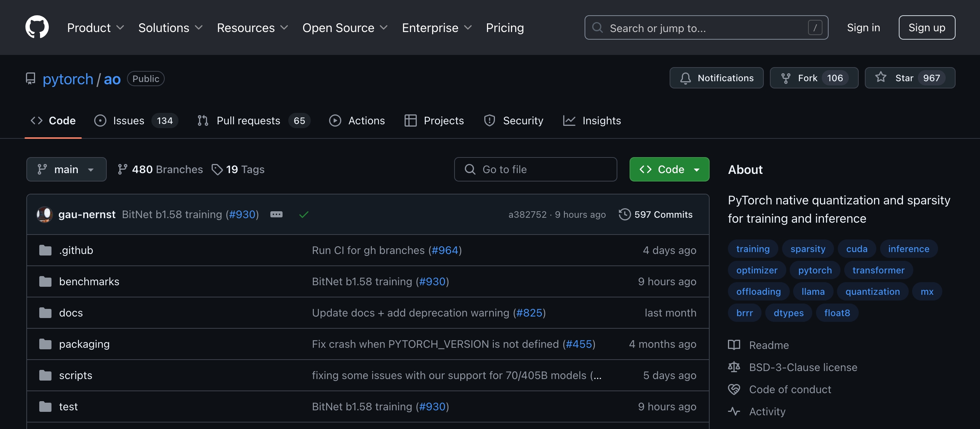Image resolution: width=980 pixels, height=429 pixels.
Task: Click the quantization topic tag
Action: pyautogui.click(x=872, y=292)
